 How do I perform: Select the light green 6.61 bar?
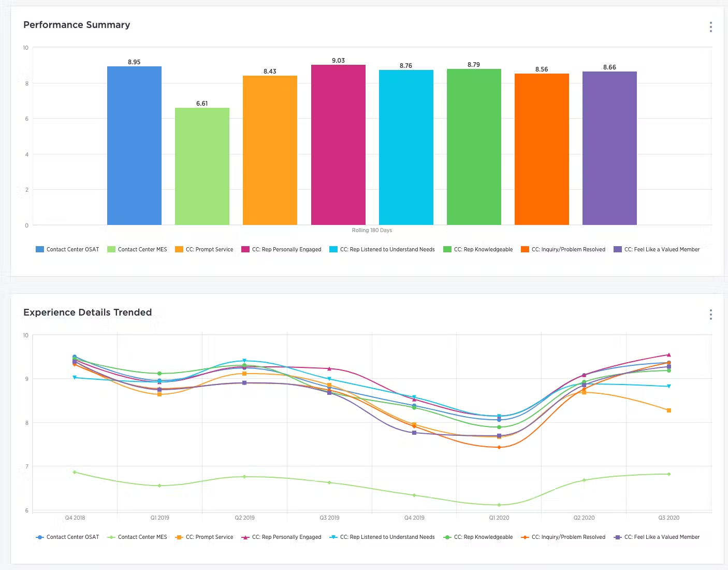point(202,166)
